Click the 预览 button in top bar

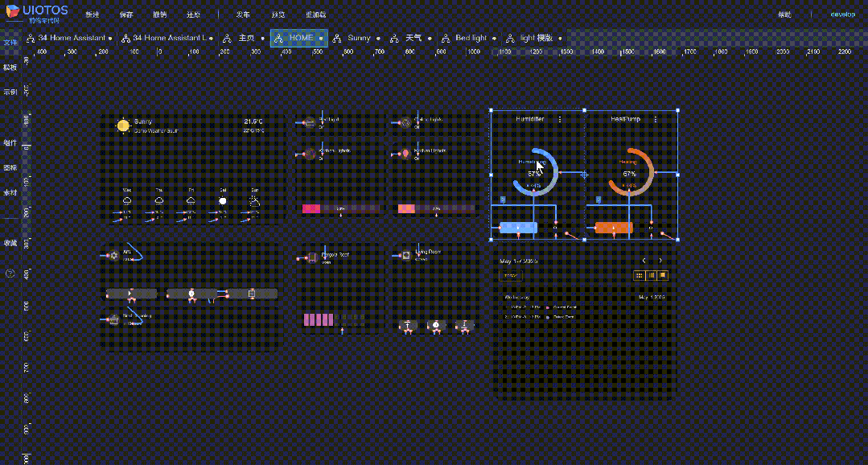pyautogui.click(x=280, y=15)
